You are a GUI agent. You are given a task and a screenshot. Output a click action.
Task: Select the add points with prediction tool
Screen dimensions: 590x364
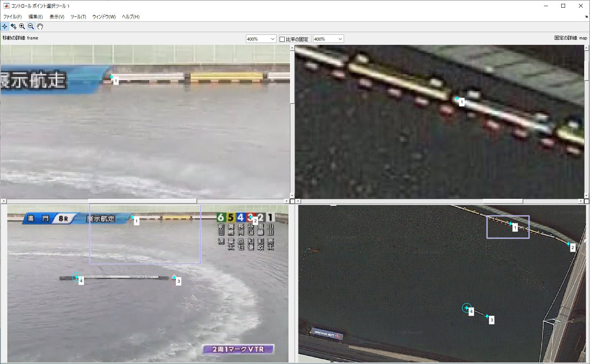(13, 26)
